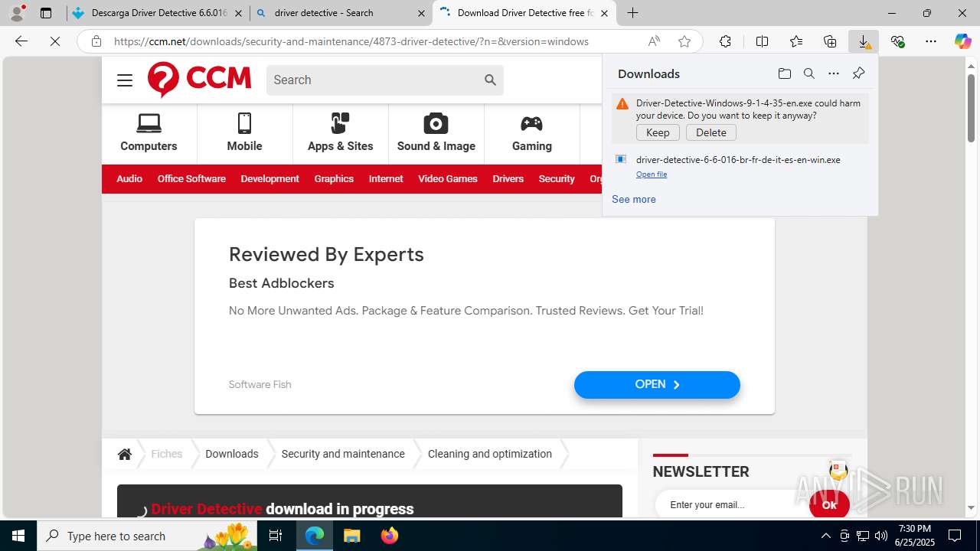Screen dimensions: 980x551
Task: Open Sound & Image category
Action: click(436, 133)
